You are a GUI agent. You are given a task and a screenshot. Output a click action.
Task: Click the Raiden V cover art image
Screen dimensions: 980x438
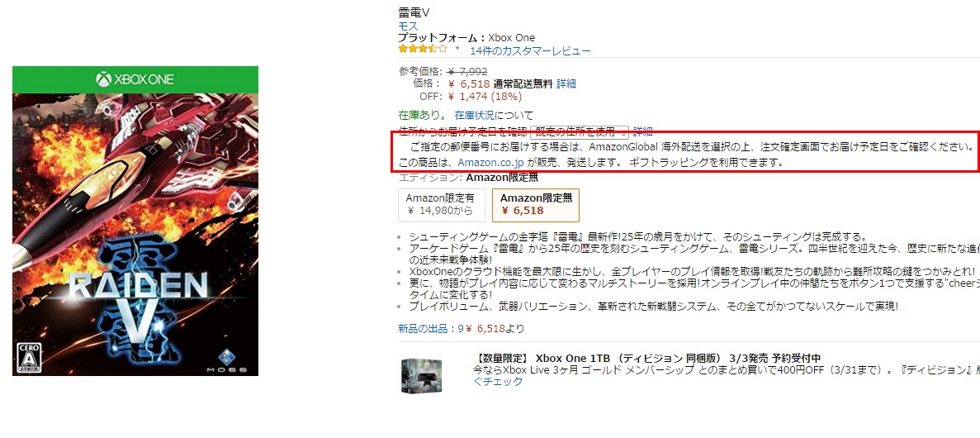(x=135, y=221)
